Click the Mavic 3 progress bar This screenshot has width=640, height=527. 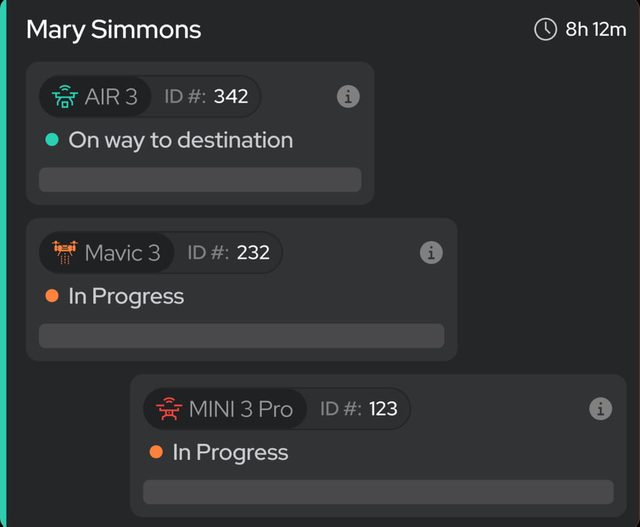coord(242,336)
